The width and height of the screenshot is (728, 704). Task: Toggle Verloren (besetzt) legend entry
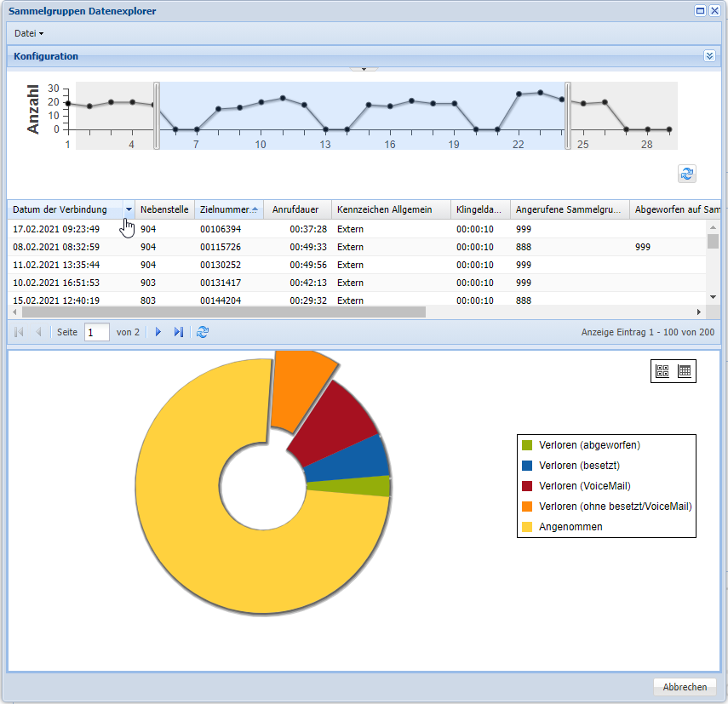[570, 466]
